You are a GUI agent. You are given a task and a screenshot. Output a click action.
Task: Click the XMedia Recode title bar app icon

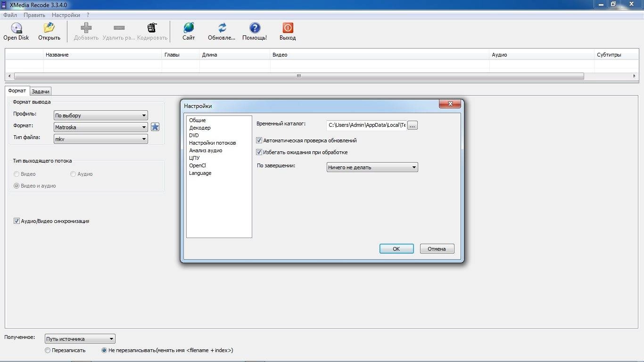click(x=5, y=4)
